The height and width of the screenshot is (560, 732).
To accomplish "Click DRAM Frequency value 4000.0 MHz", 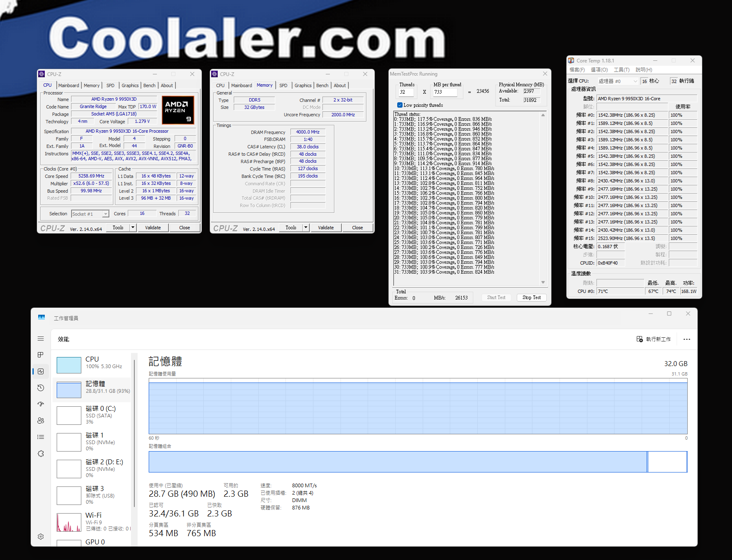I will [308, 132].
